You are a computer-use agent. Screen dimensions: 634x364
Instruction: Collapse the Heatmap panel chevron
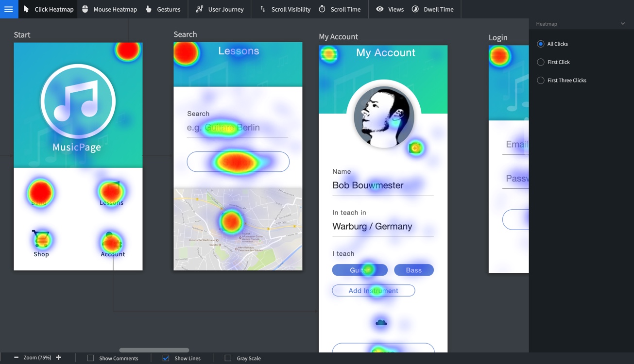[x=623, y=24]
